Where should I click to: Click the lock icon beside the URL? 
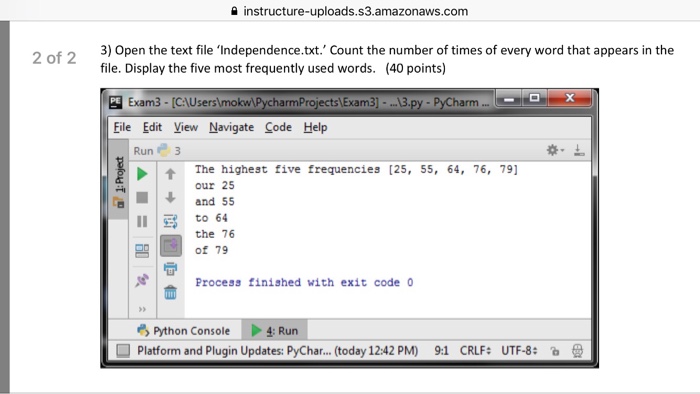[x=234, y=11]
